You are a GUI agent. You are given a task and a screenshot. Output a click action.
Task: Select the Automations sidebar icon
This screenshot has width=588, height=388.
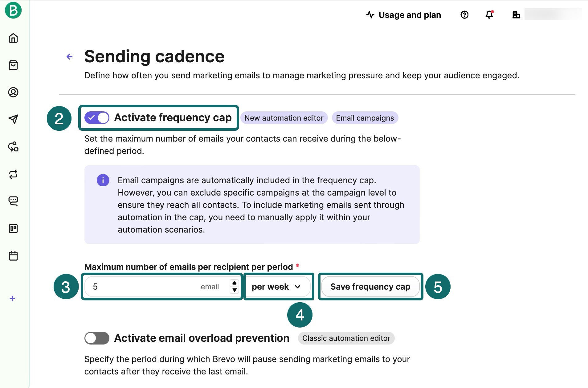(13, 147)
